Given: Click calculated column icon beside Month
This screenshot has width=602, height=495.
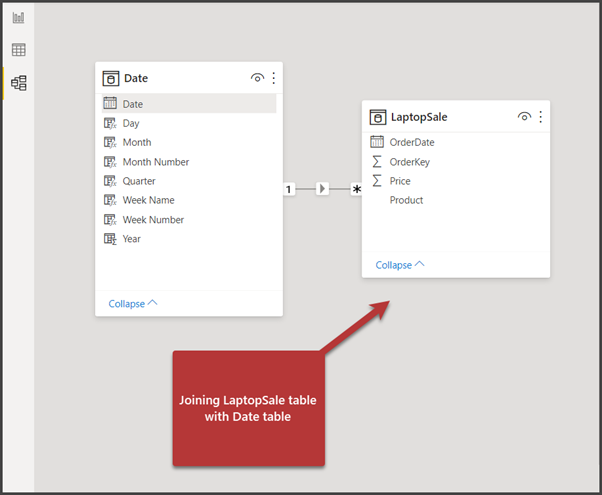Looking at the screenshot, I should [110, 142].
